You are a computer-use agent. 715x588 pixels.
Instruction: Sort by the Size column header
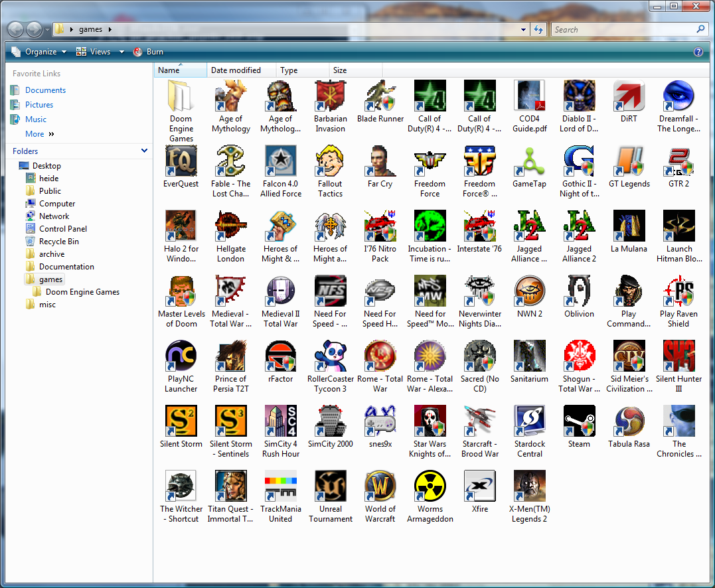tap(355, 70)
